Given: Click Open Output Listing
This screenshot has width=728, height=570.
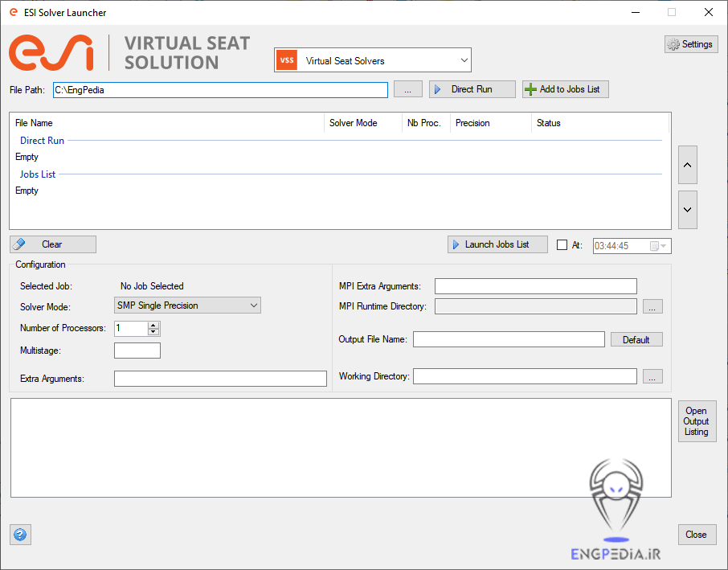Looking at the screenshot, I should click(x=697, y=421).
